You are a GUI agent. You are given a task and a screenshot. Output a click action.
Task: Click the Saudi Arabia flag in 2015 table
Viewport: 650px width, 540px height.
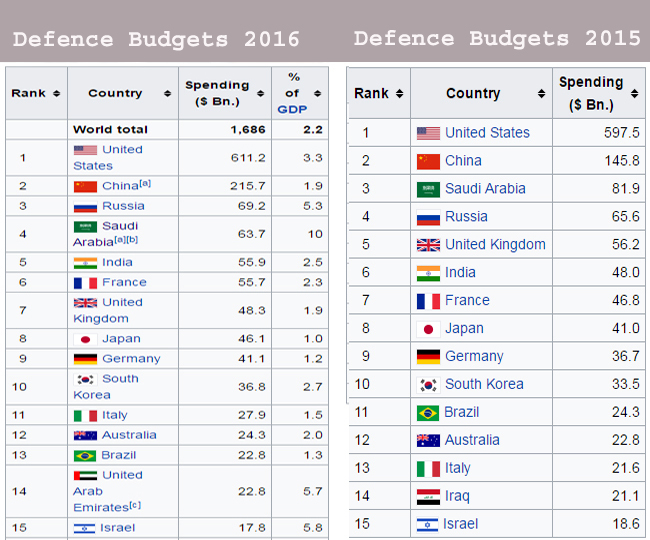pyautogui.click(x=428, y=189)
